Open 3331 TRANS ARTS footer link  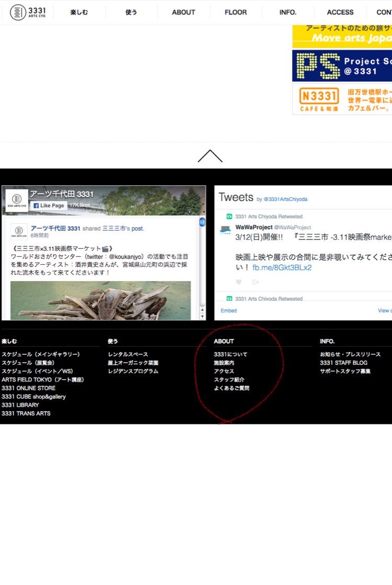26,413
